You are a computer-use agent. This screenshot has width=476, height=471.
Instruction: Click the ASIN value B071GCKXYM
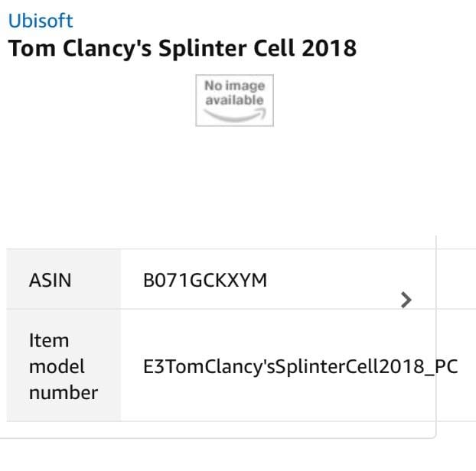click(205, 280)
